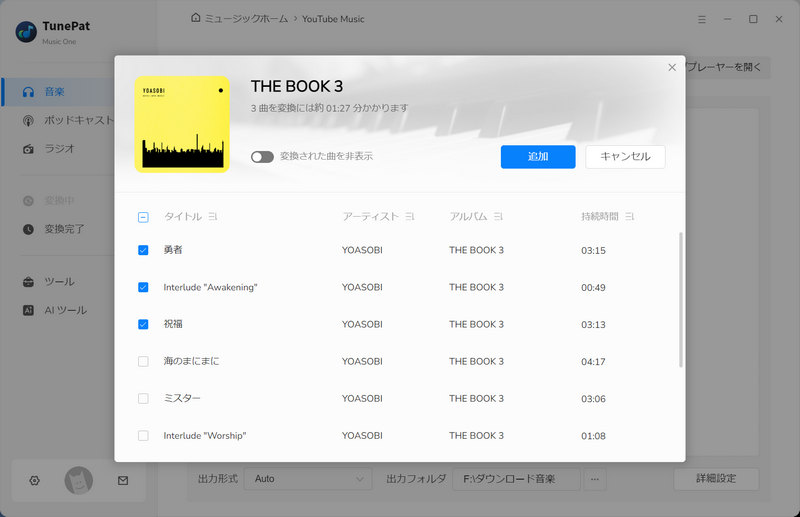Click the 変換中 converting icon

tap(29, 201)
